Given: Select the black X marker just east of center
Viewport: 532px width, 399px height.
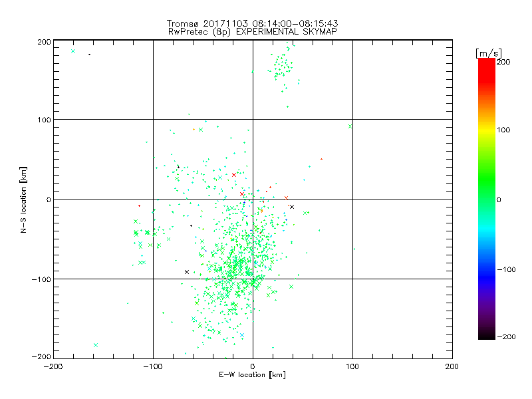Looking at the screenshot, I should click(x=292, y=207).
